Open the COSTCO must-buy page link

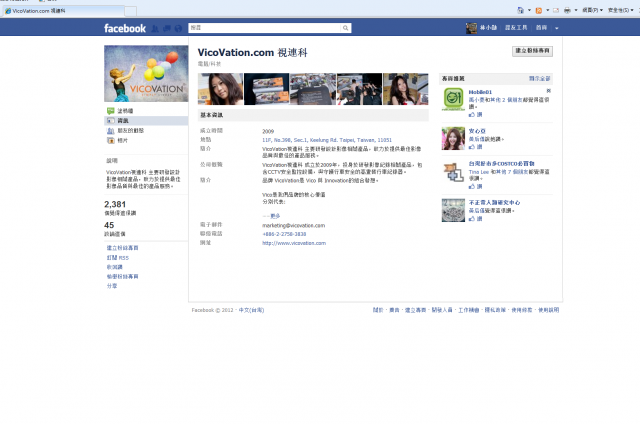coord(502,164)
